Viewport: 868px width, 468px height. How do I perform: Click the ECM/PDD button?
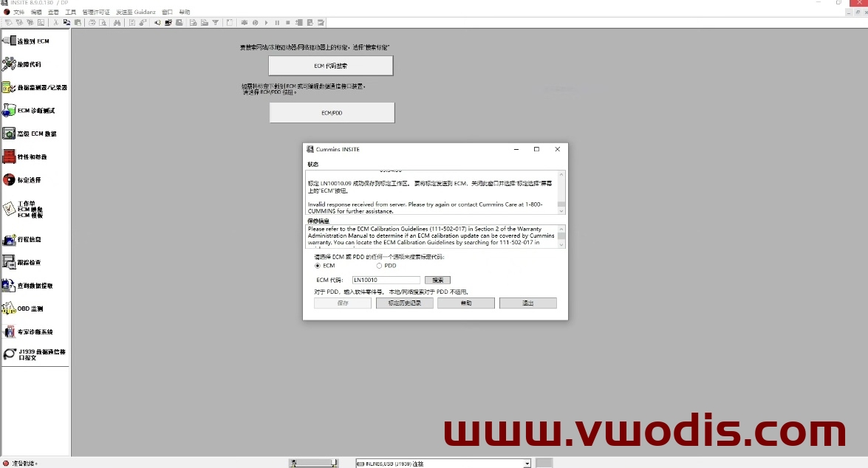coord(332,113)
